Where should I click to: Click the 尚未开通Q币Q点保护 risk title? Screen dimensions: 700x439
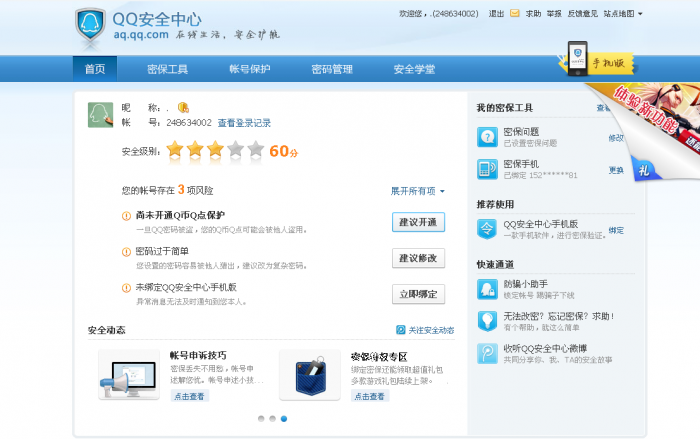tap(180, 215)
